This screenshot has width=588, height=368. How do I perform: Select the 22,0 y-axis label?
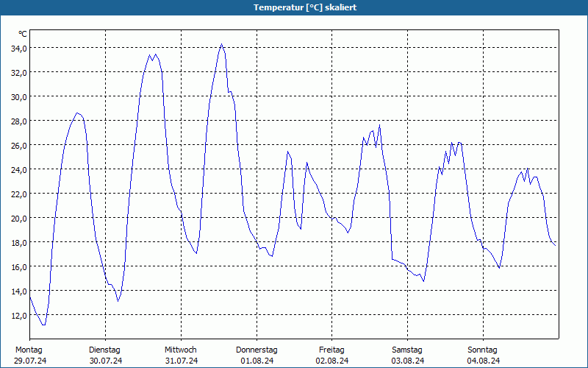pyautogui.click(x=18, y=194)
